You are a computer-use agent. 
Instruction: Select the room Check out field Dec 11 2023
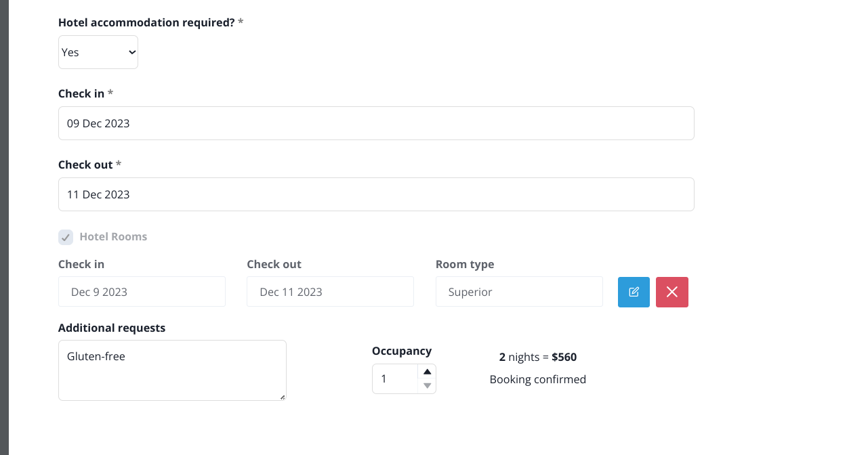[330, 292]
